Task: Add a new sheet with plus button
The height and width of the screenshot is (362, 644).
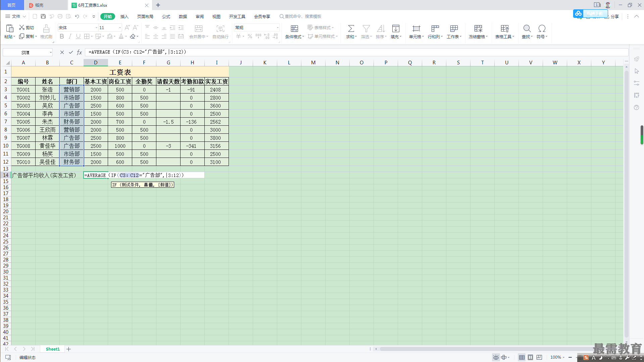Action: (68, 349)
